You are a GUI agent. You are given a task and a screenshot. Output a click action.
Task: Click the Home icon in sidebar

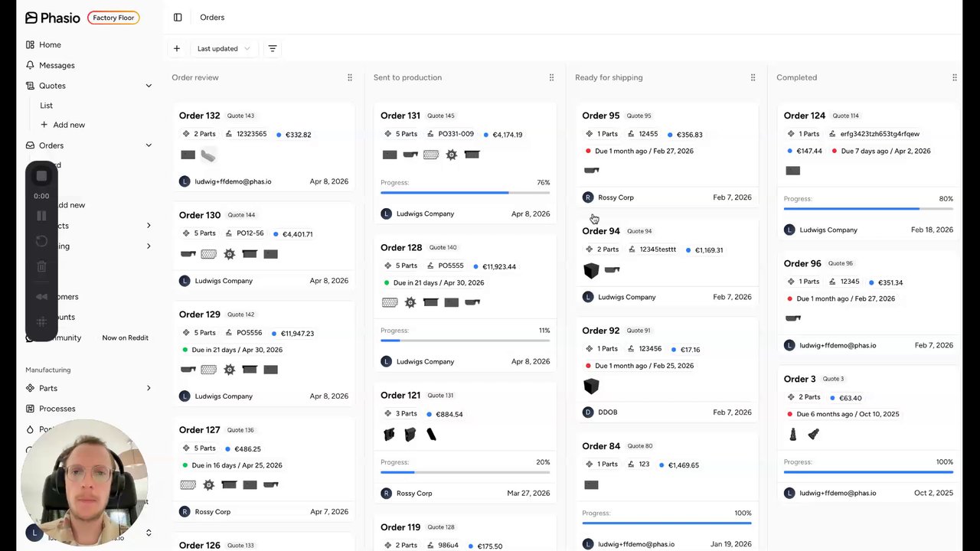point(30,44)
